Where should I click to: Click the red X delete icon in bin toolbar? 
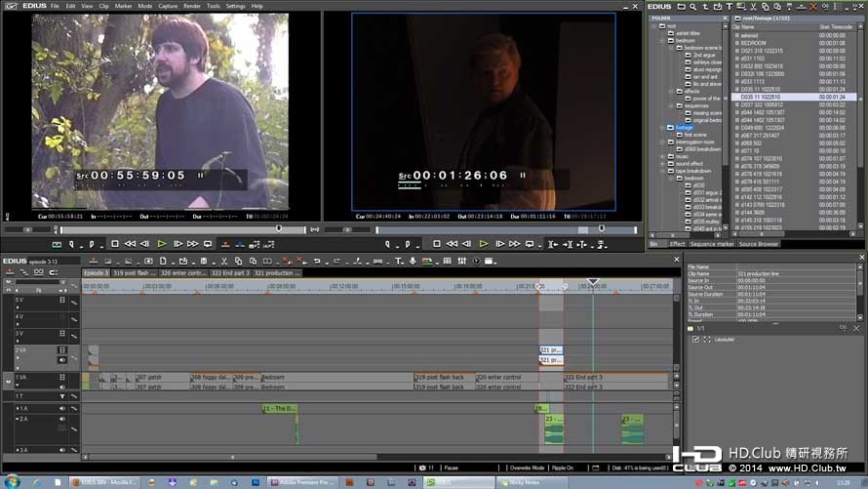pos(812,7)
